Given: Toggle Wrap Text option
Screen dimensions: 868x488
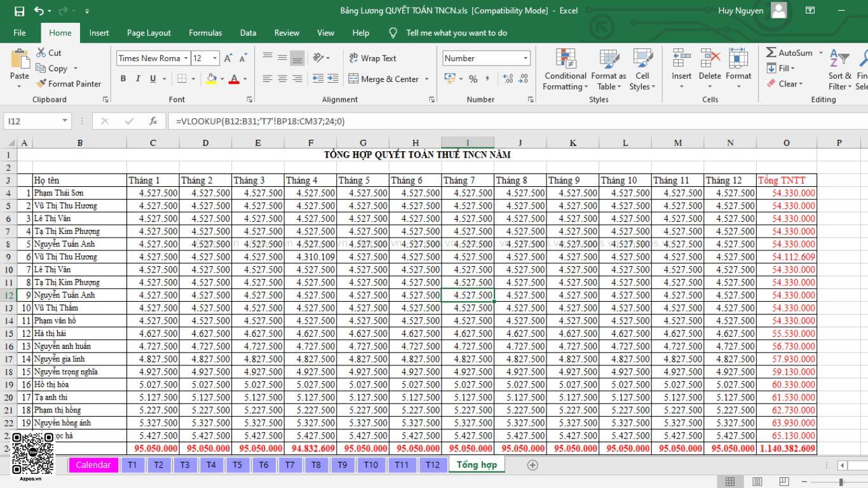Looking at the screenshot, I should [x=372, y=58].
